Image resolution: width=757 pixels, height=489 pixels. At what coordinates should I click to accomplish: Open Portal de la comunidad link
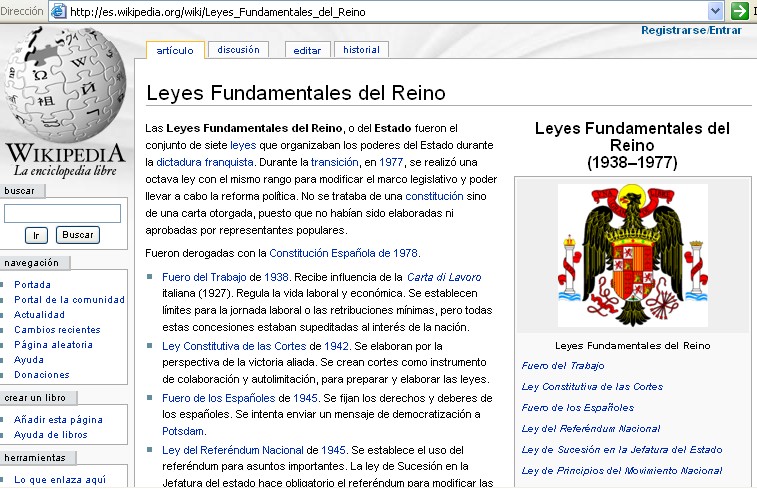coord(69,299)
